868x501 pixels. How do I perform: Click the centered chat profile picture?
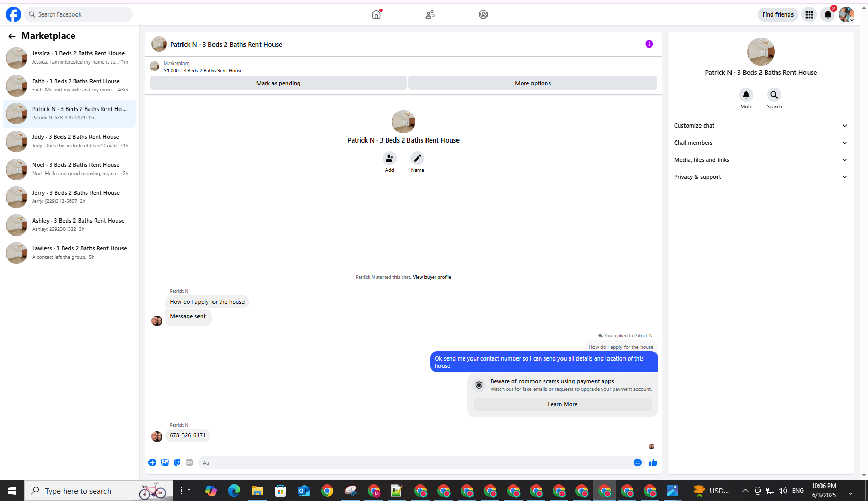click(x=403, y=122)
